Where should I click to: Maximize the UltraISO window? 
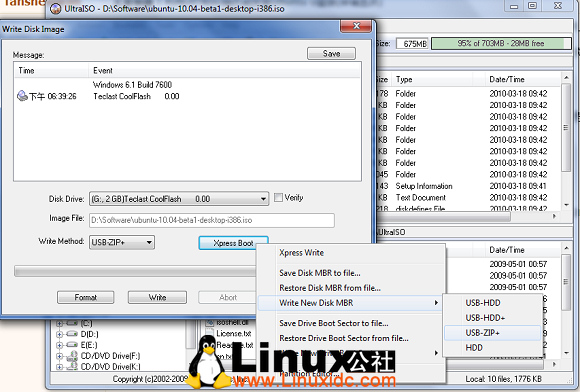(532, 6)
